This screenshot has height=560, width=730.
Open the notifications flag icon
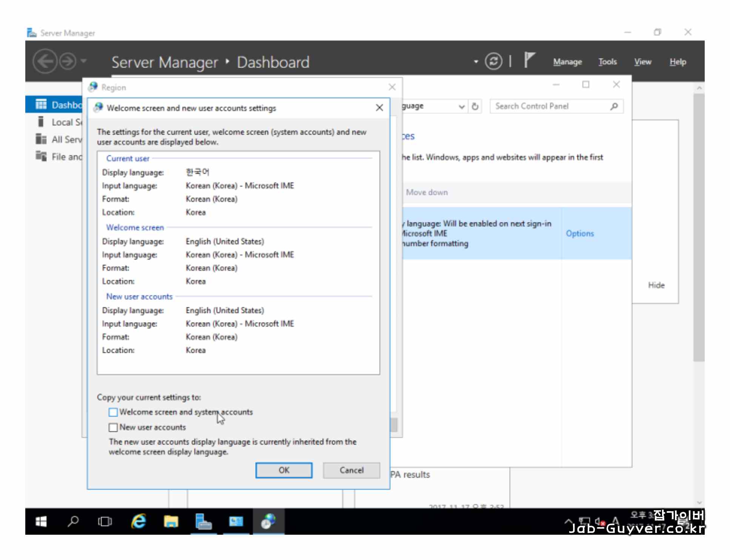[529, 60]
